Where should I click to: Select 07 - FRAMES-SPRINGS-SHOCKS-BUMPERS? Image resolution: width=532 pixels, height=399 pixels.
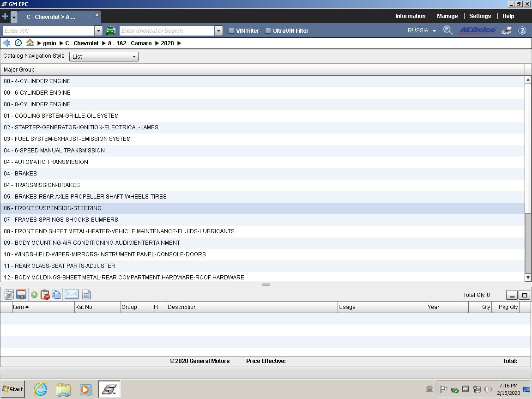(x=262, y=219)
